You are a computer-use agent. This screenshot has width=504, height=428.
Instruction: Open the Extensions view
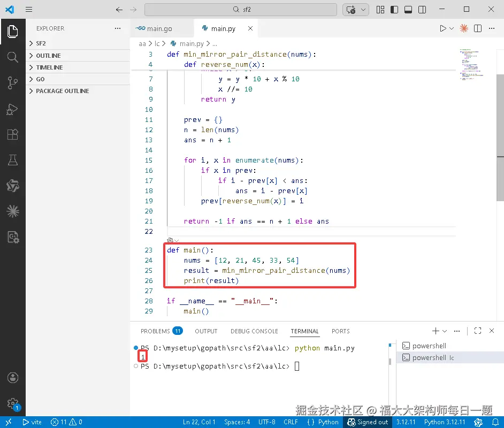(x=12, y=134)
